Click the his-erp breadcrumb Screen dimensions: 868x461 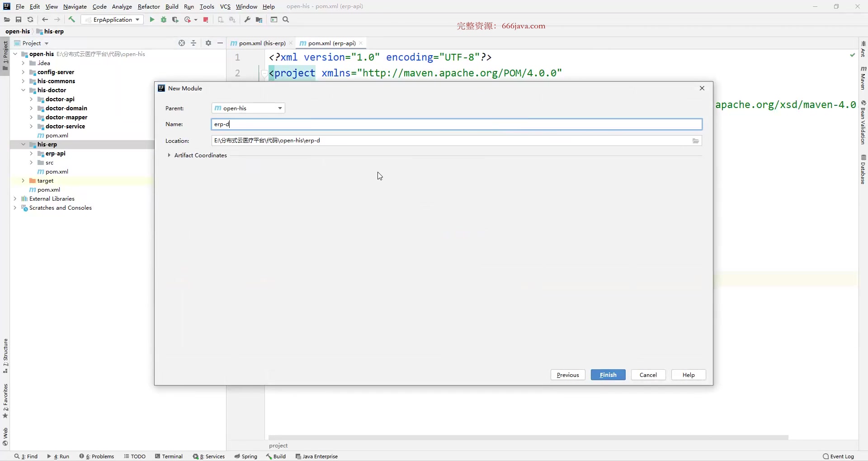click(x=50, y=31)
